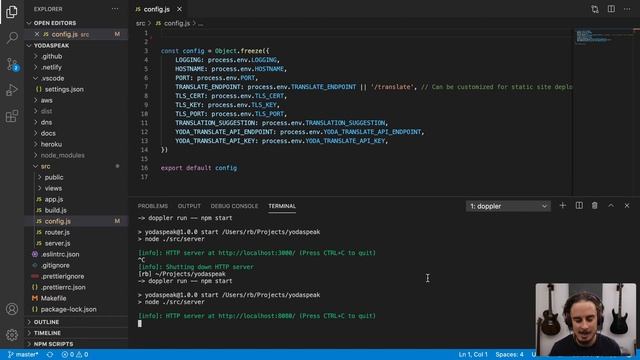Click config.js in the breadcrumb path
The width and height of the screenshot is (640, 360).
[177, 23]
